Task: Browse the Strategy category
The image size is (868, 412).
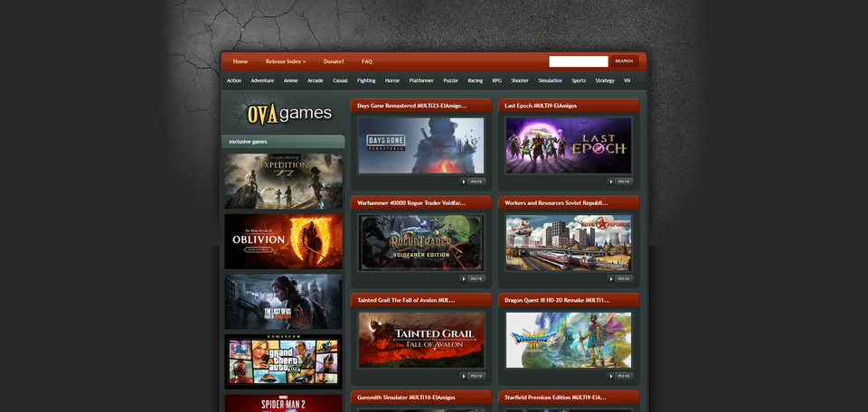Action: tap(605, 80)
